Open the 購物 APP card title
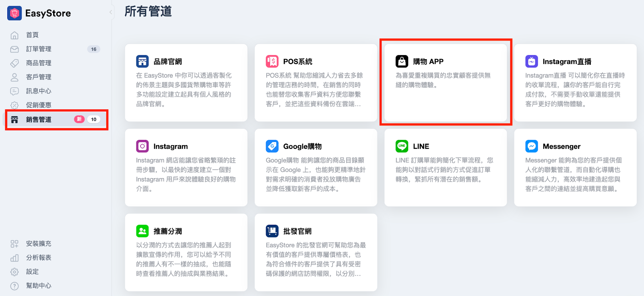Viewport: 644px width, 296px height. pyautogui.click(x=428, y=62)
